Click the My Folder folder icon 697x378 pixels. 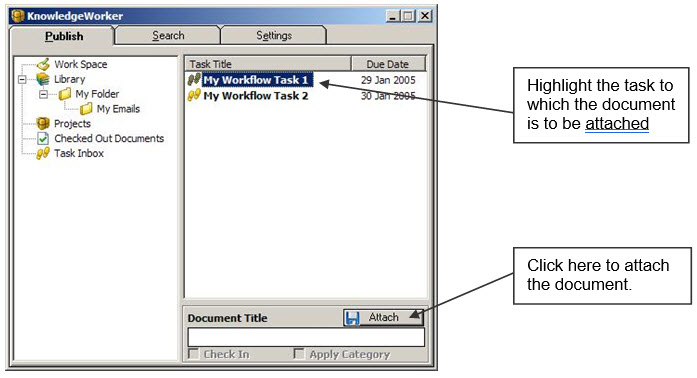click(65, 94)
